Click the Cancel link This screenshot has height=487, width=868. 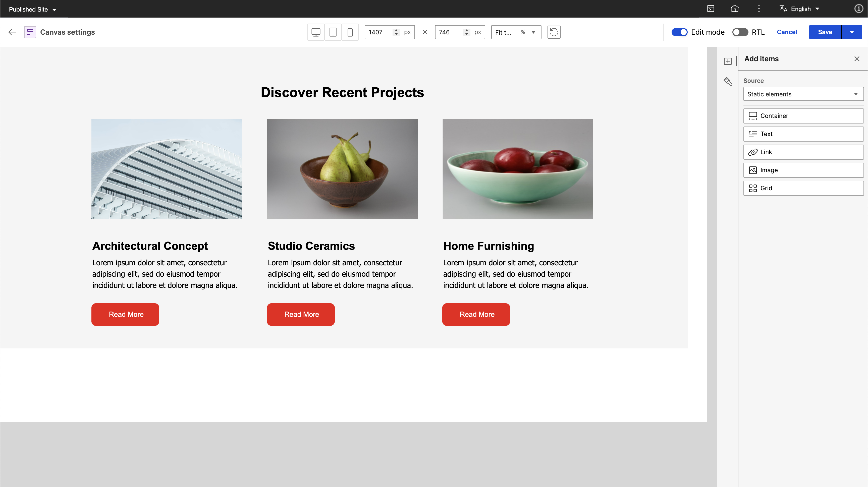(x=787, y=32)
